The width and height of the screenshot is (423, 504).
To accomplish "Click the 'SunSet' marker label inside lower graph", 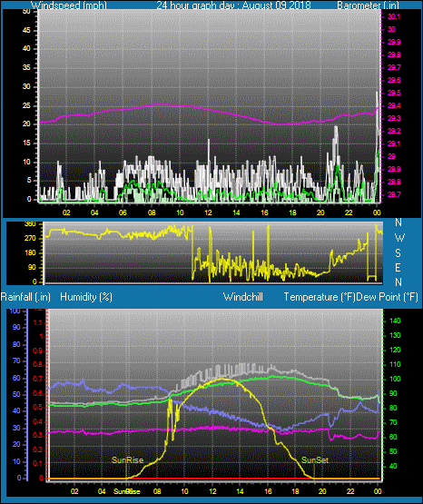I will pos(315,460).
